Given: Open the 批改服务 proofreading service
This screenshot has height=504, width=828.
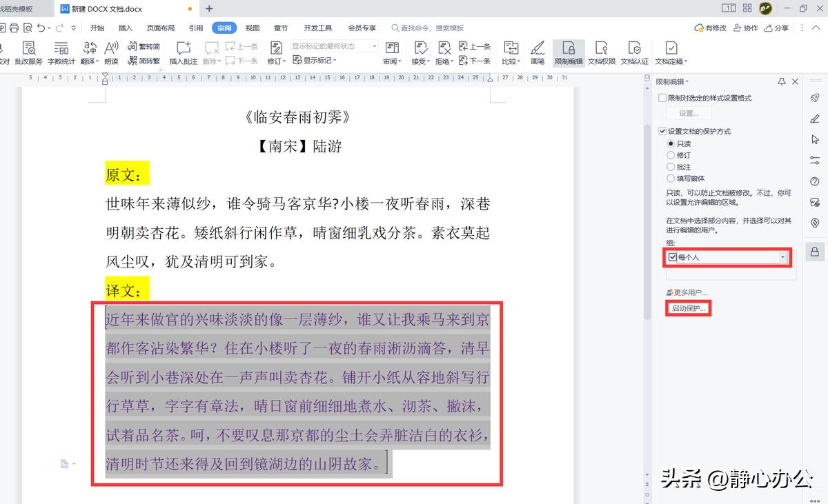Looking at the screenshot, I should (x=28, y=52).
